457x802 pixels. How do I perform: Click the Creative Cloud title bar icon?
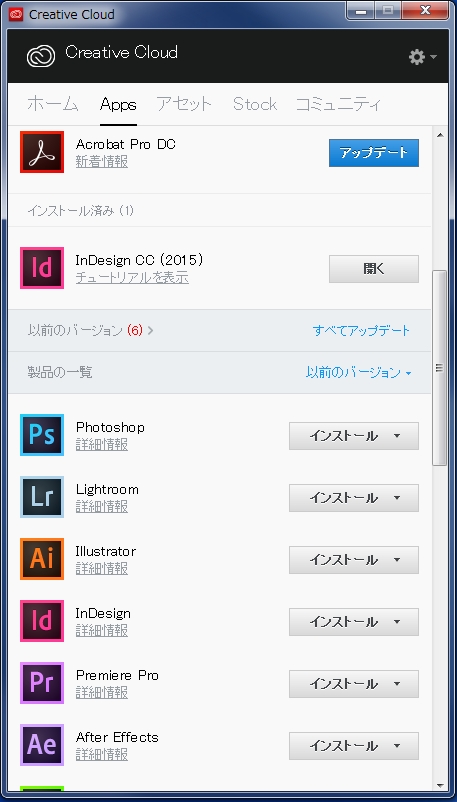point(16,14)
